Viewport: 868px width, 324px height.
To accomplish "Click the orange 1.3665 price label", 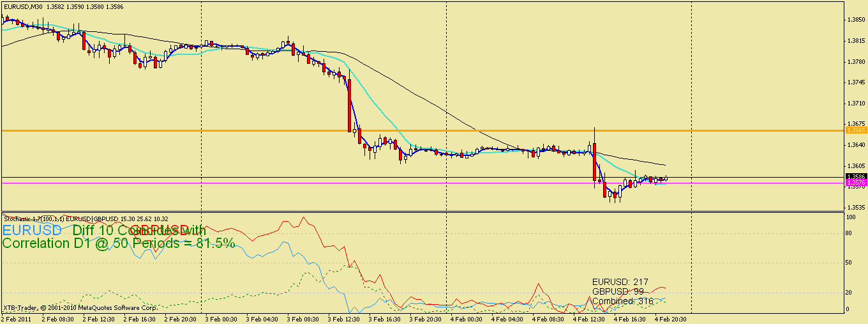I will pos(855,130).
